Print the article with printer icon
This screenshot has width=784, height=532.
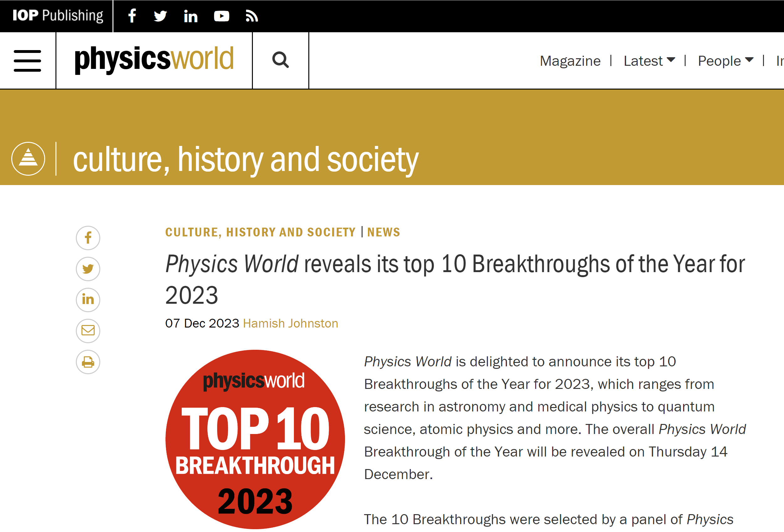point(88,362)
